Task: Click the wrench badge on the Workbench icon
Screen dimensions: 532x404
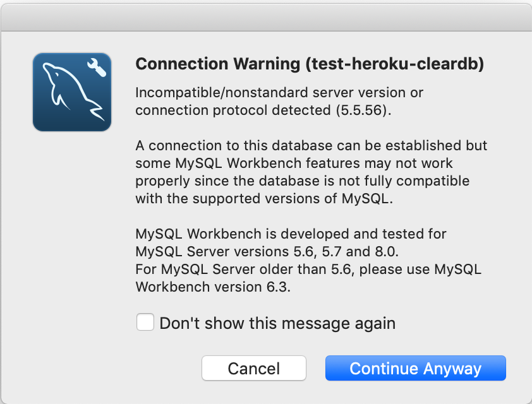Action: 97,68
